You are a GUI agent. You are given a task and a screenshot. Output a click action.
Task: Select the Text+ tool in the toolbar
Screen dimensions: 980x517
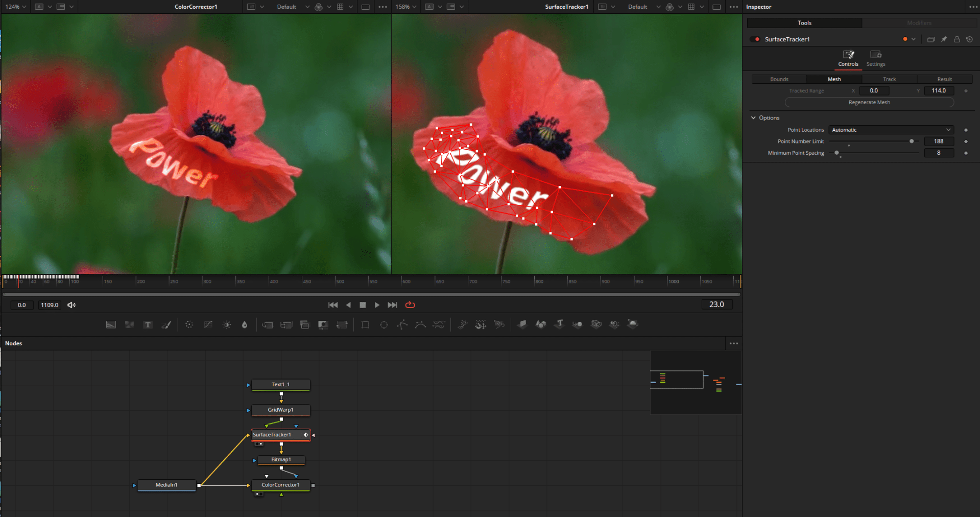[x=148, y=324]
